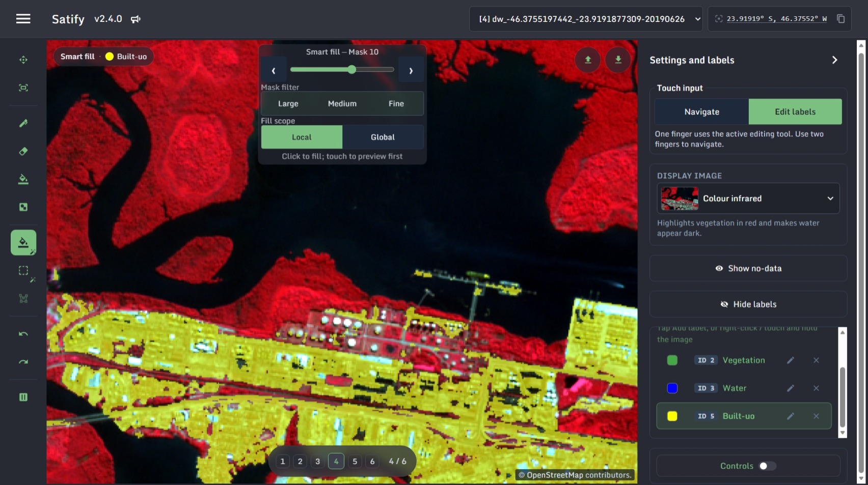The width and height of the screenshot is (868, 485).
Task: Switch touch input to Edit labels
Action: [x=795, y=112]
